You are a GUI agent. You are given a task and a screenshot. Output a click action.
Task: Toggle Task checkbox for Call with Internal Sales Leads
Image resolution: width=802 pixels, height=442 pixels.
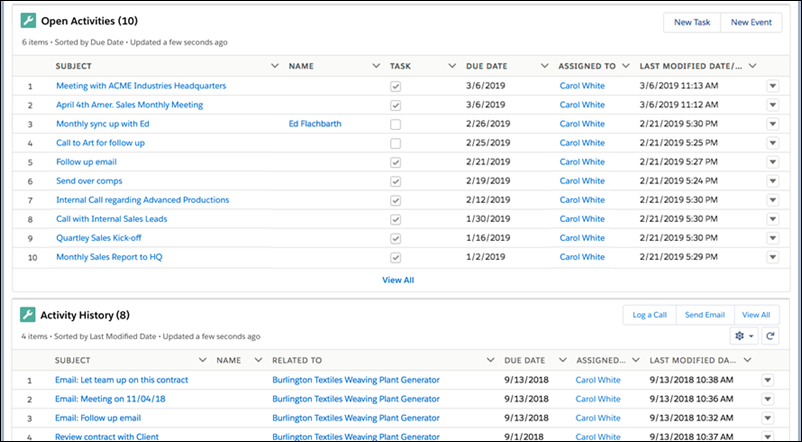395,219
